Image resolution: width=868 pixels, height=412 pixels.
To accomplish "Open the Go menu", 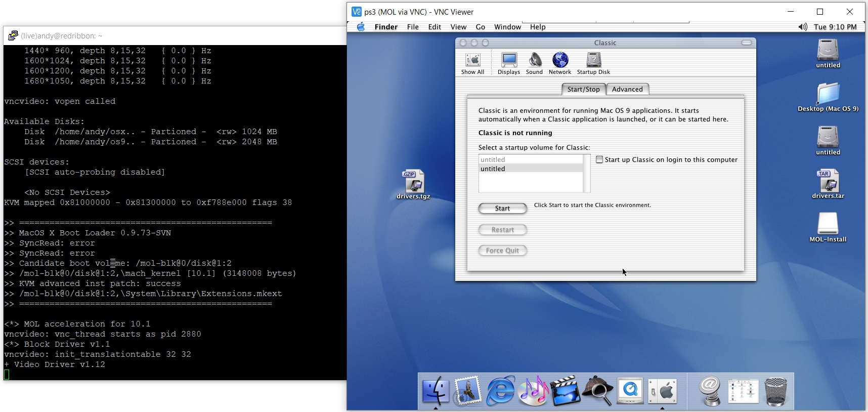I will 480,27.
